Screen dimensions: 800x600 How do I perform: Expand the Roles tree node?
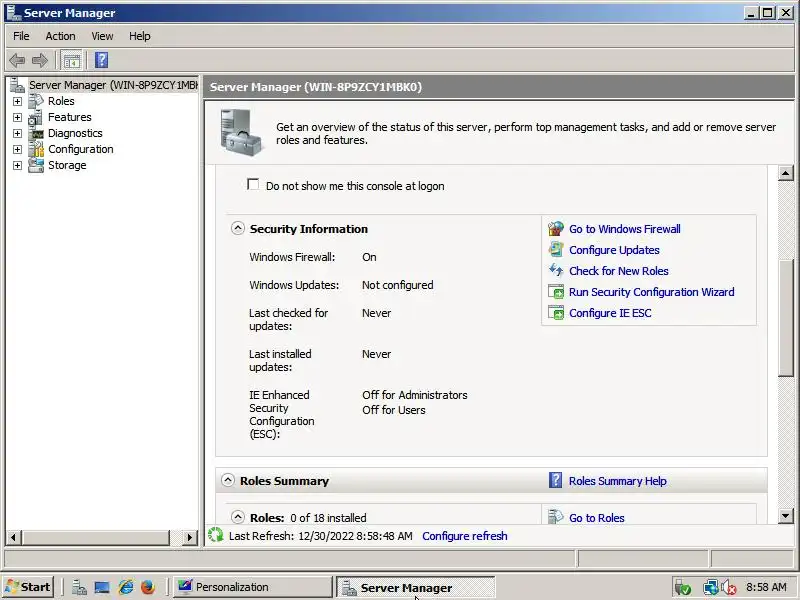coord(17,102)
